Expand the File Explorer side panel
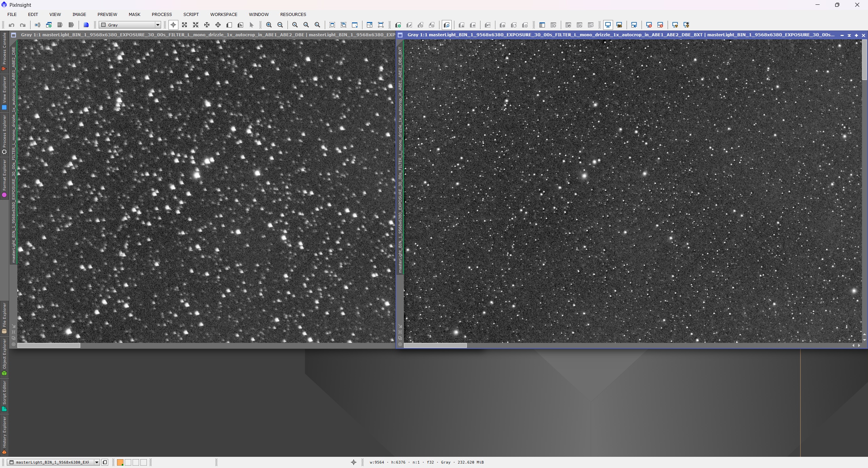The image size is (868, 468). (4, 318)
